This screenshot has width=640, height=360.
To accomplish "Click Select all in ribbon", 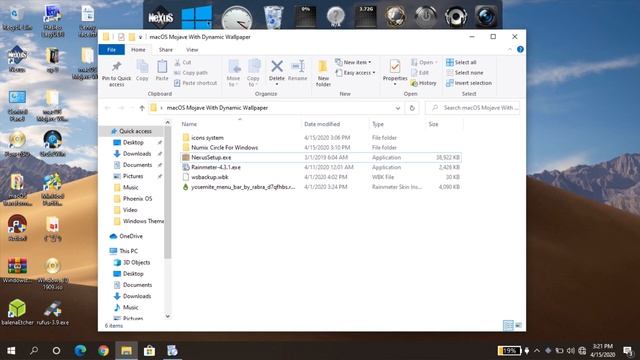I will [461, 62].
